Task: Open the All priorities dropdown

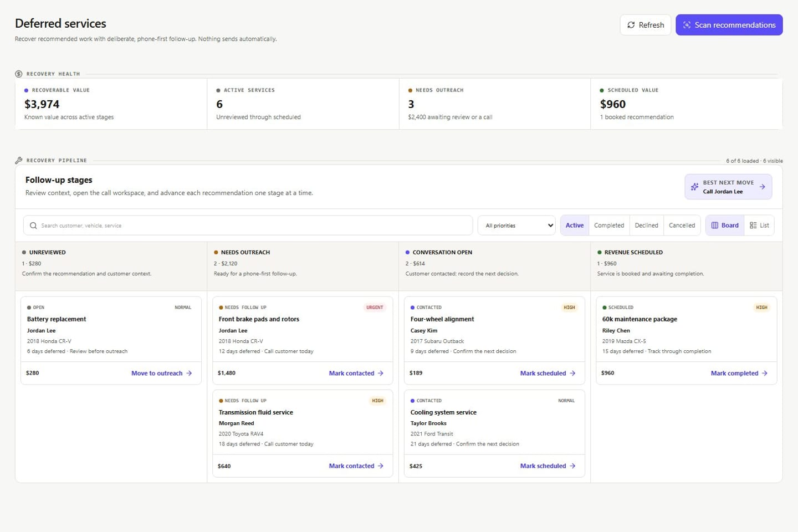Action: coord(516,226)
